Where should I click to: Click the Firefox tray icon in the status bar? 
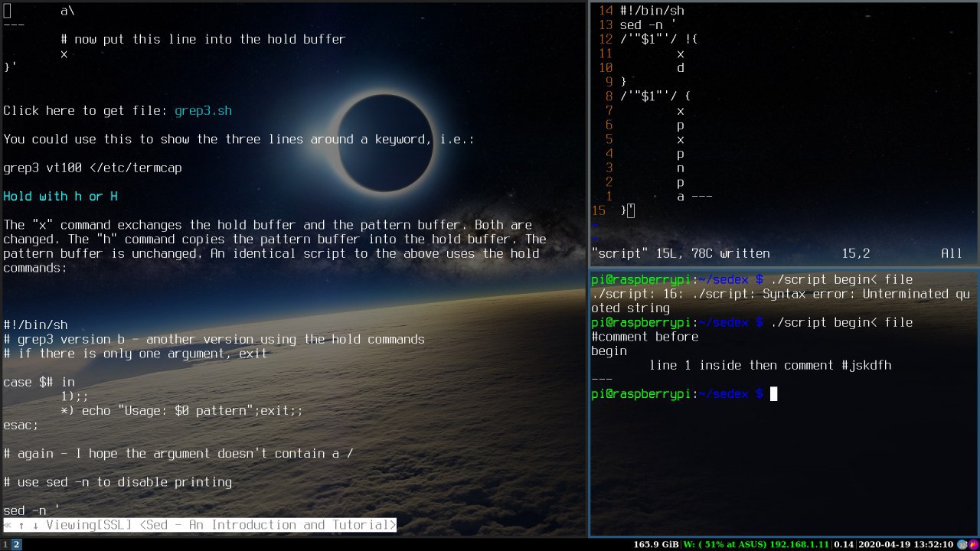tap(973, 544)
